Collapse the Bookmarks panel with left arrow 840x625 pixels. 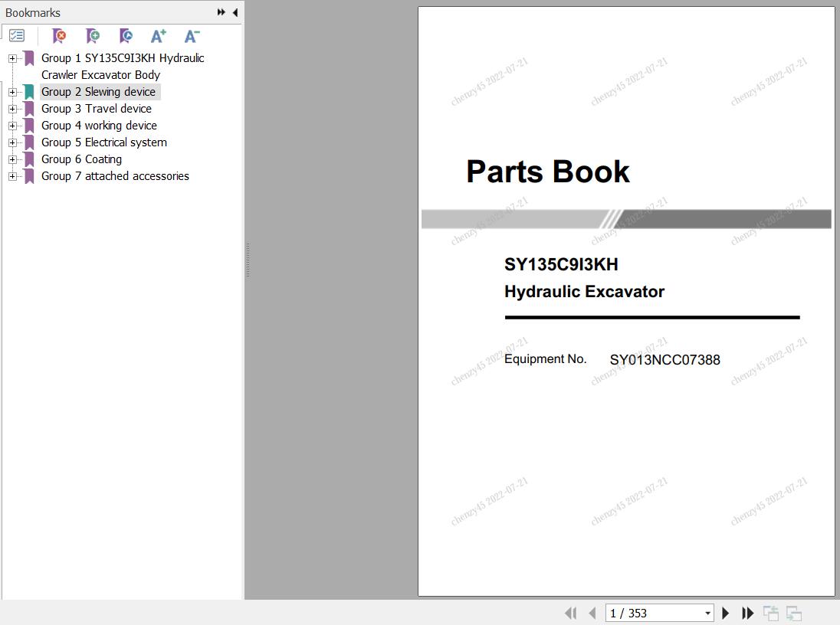(235, 12)
